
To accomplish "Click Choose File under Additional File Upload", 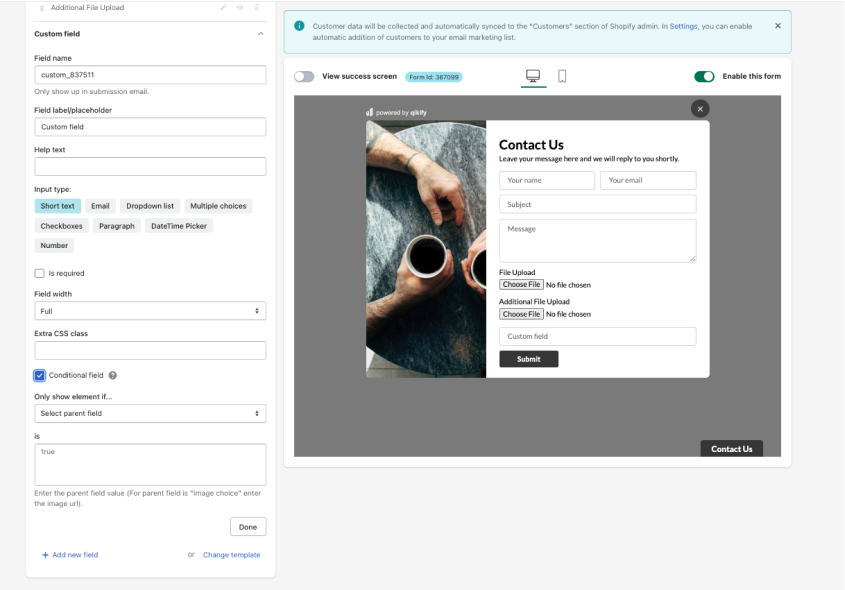I will pos(521,314).
